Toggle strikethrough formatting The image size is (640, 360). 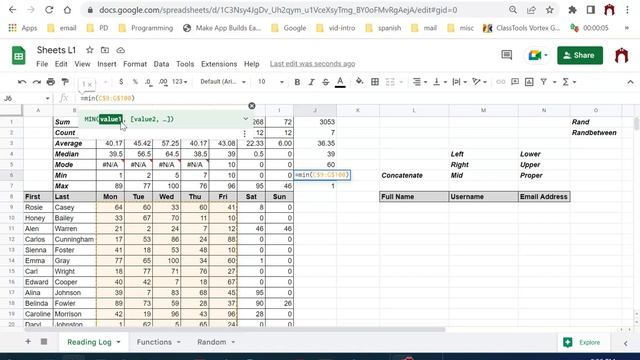326,82
